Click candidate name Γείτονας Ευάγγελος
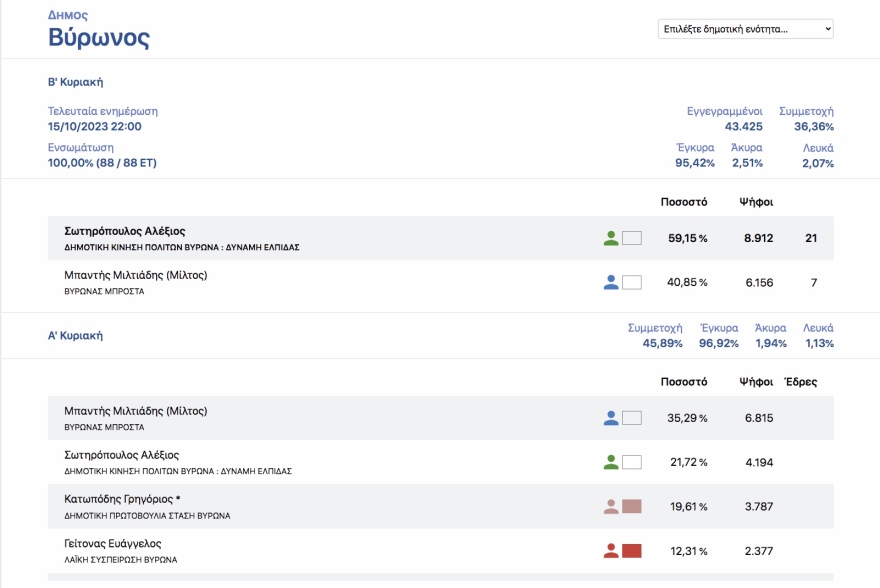 (x=112, y=543)
